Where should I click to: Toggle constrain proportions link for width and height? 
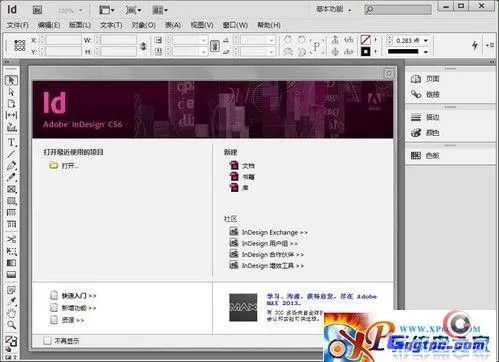(143, 46)
